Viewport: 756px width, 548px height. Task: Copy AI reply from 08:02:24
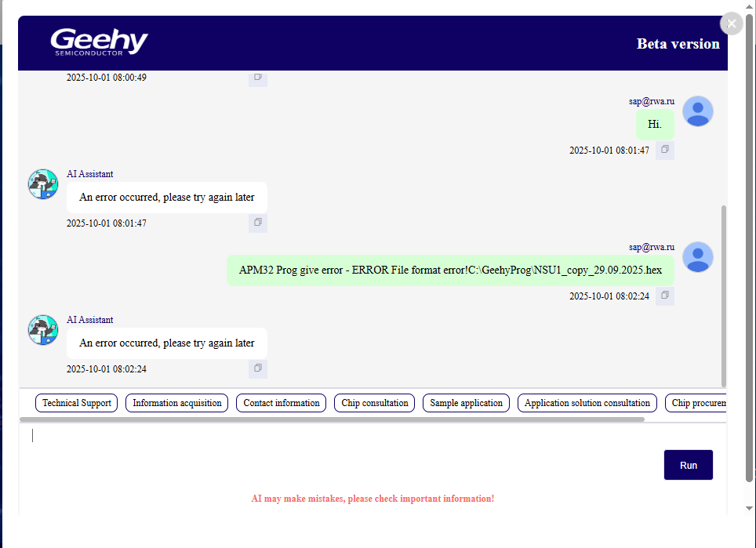(x=257, y=368)
